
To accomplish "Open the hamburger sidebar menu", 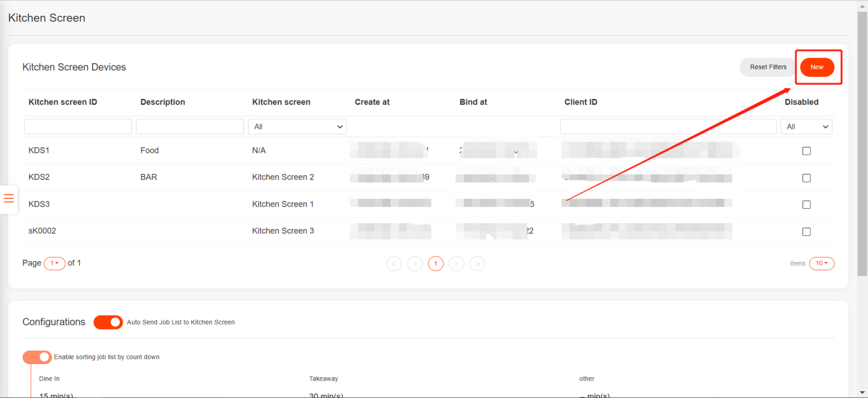I will click(8, 198).
